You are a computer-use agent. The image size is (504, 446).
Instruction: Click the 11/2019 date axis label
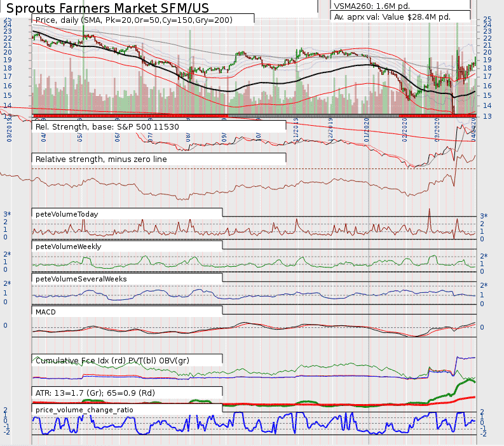click(296, 130)
